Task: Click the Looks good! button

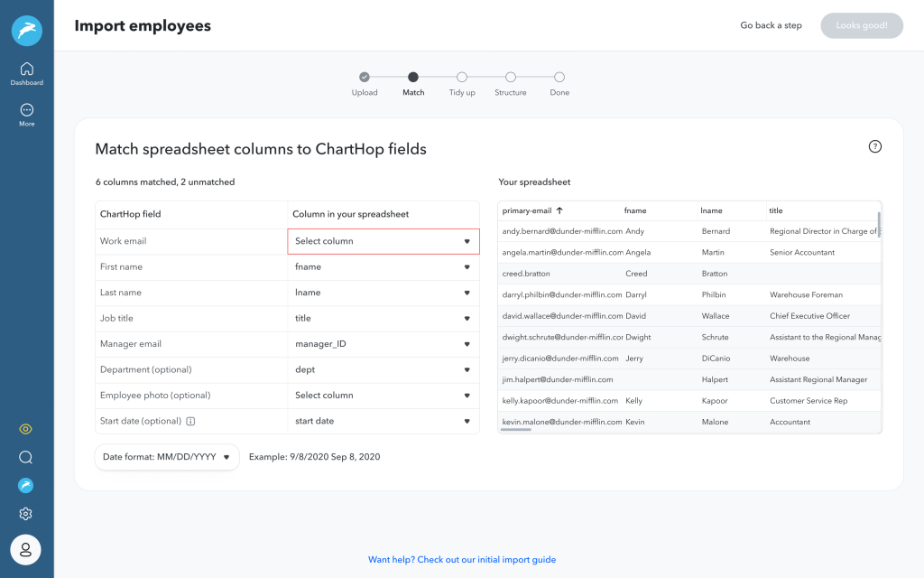Action: pos(862,25)
